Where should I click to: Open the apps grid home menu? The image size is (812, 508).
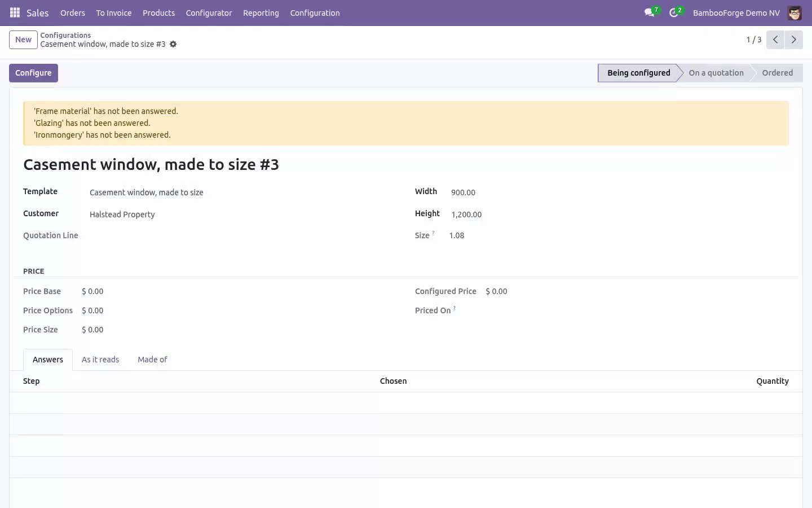pos(15,12)
